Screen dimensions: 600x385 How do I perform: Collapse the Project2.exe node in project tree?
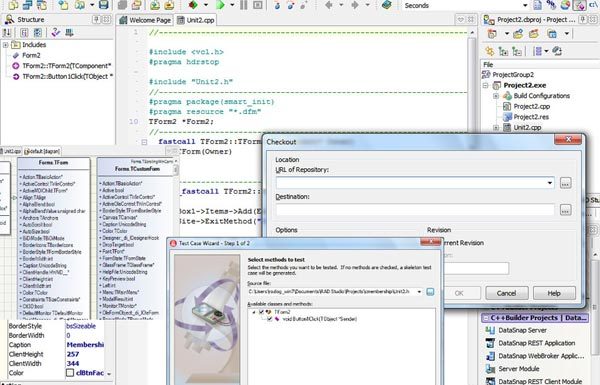pos(485,85)
